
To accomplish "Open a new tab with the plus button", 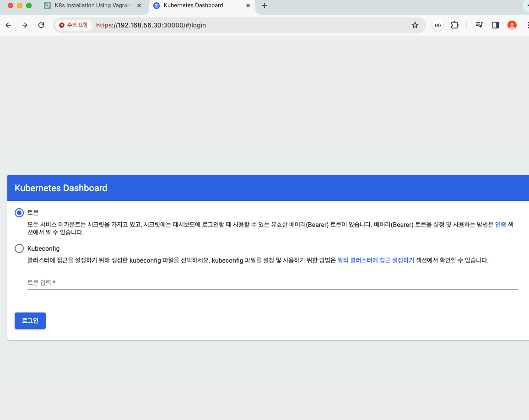I will point(264,6).
